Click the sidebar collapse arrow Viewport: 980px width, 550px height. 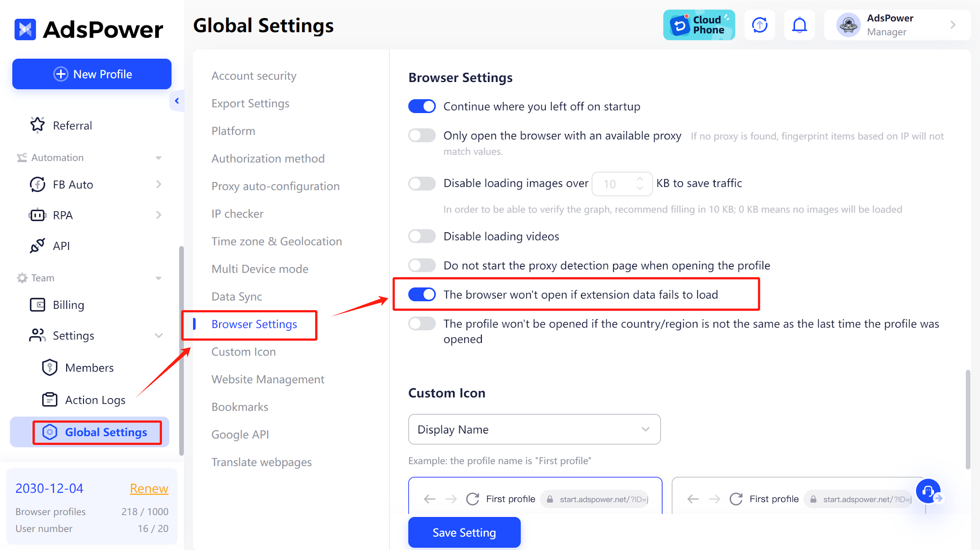click(x=176, y=101)
